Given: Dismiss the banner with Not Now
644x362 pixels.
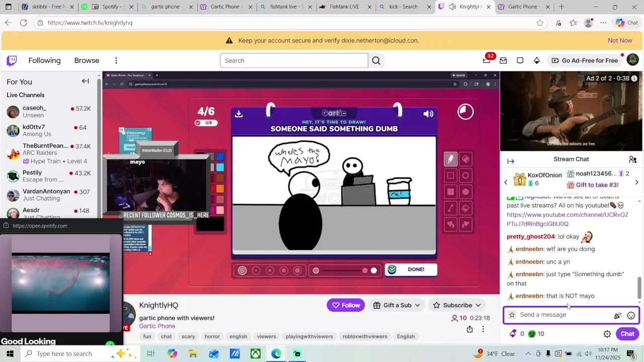Looking at the screenshot, I should 620,40.
